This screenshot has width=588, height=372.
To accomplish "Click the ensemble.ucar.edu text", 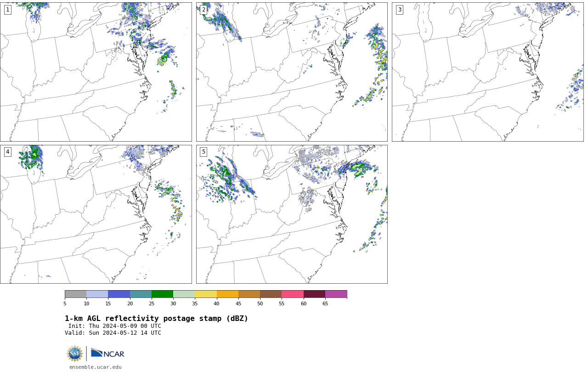I will point(96,367).
